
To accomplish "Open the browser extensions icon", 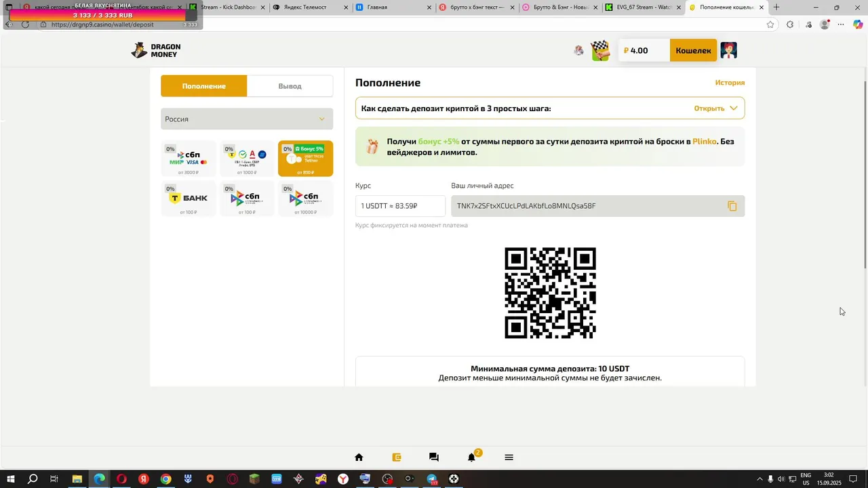I will 790,24.
